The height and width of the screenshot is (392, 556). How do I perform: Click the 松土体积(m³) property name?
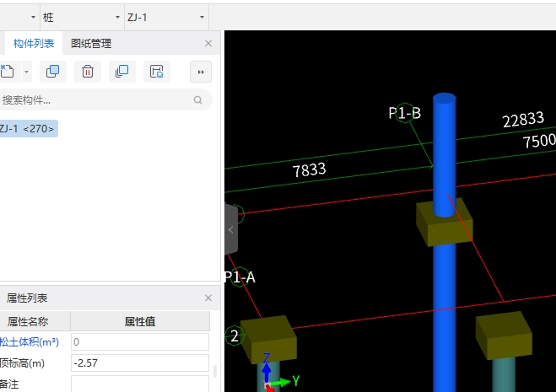pos(29,342)
